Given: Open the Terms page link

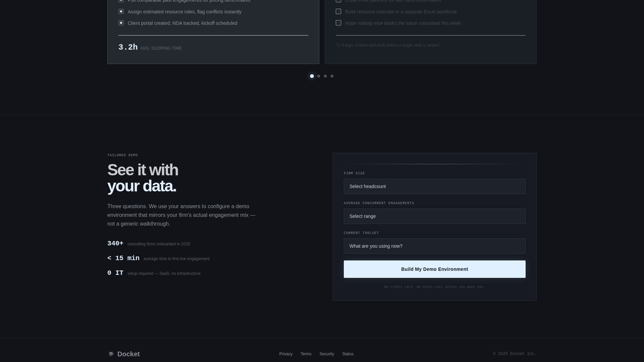Looking at the screenshot, I should tap(306, 354).
